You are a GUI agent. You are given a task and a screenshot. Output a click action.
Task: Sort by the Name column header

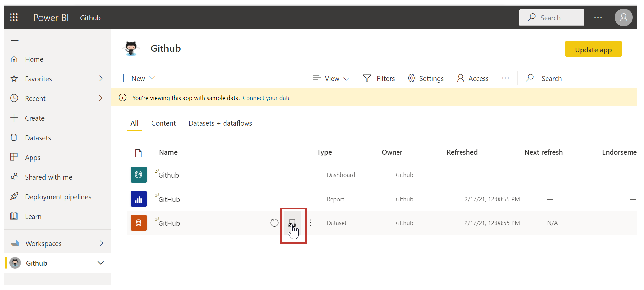(x=168, y=152)
